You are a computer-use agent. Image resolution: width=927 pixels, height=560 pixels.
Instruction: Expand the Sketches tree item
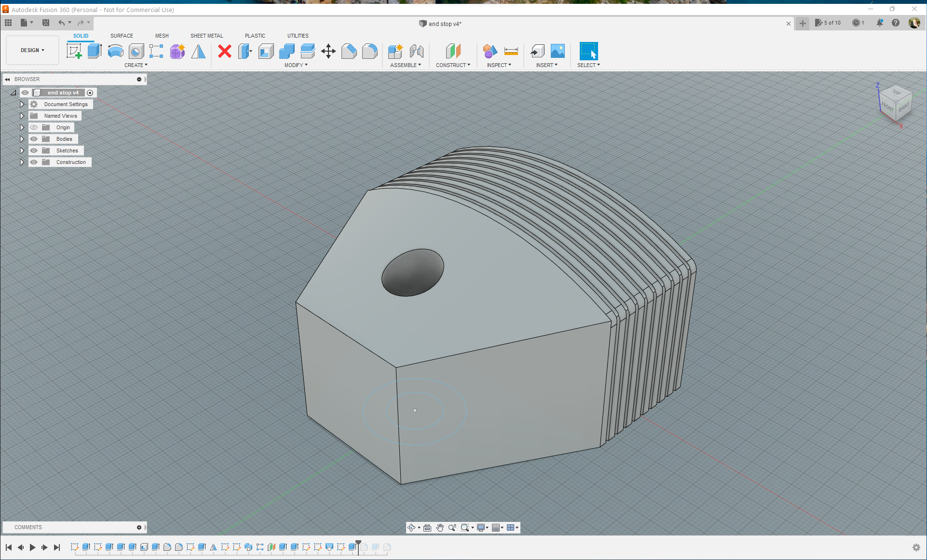pyautogui.click(x=22, y=150)
